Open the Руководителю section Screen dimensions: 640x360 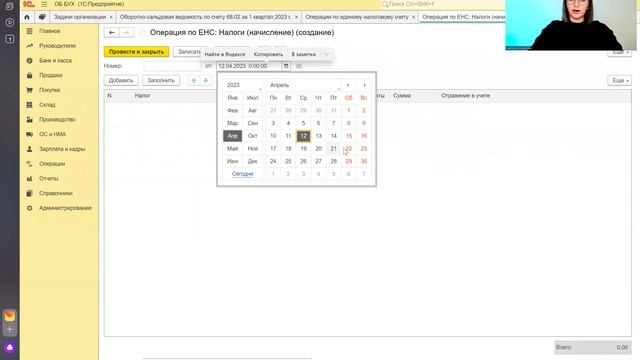point(58,46)
